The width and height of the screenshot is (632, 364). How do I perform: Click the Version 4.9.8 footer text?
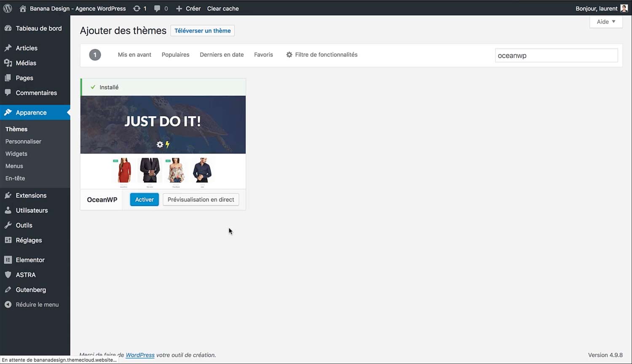(x=605, y=355)
